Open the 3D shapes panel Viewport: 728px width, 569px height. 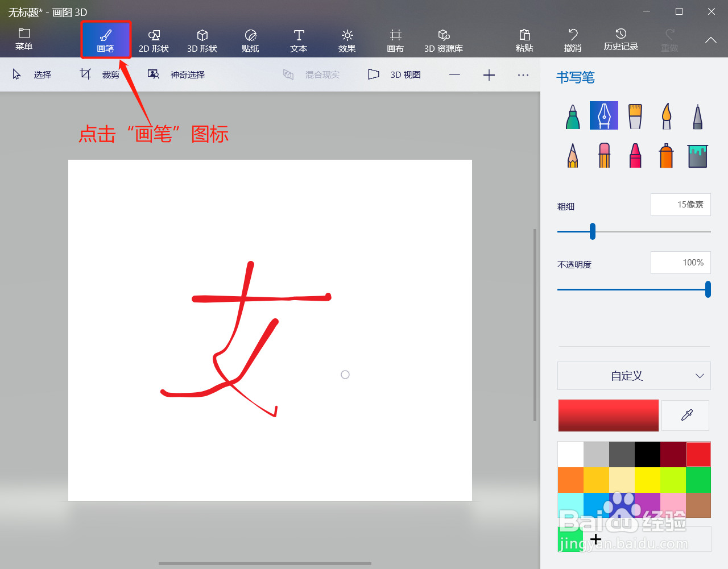(202, 40)
